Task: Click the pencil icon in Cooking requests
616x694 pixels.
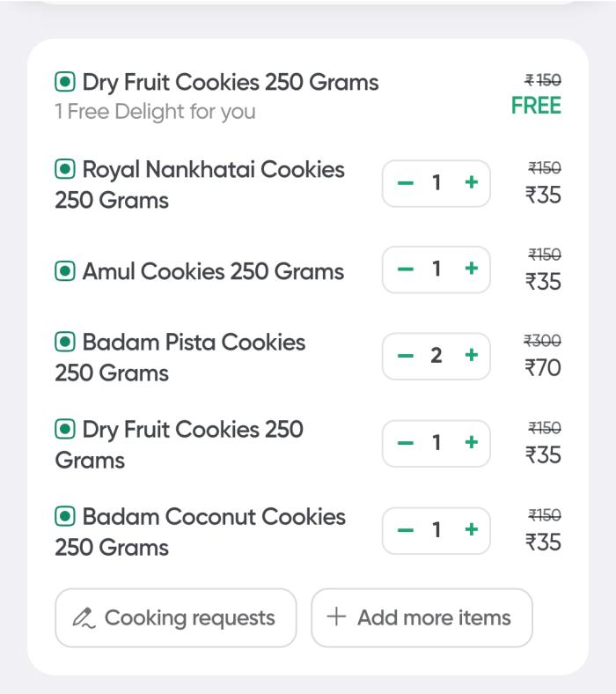Action: tap(83, 618)
